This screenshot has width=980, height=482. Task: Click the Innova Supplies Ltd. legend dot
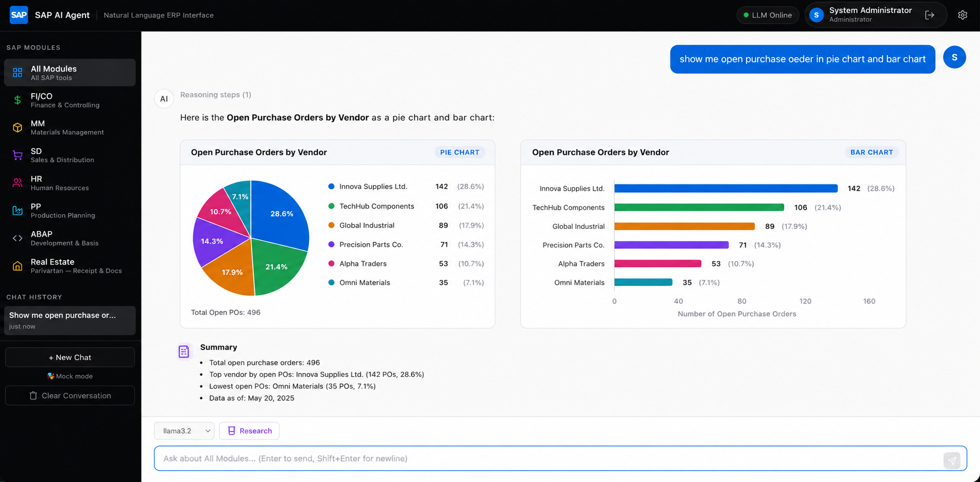tap(331, 187)
